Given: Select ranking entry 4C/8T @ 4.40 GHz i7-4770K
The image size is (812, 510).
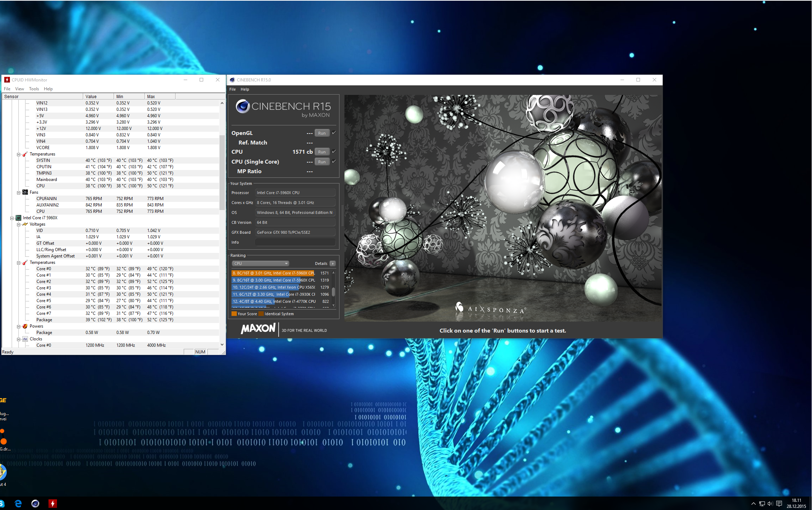Looking at the screenshot, I should (x=280, y=301).
